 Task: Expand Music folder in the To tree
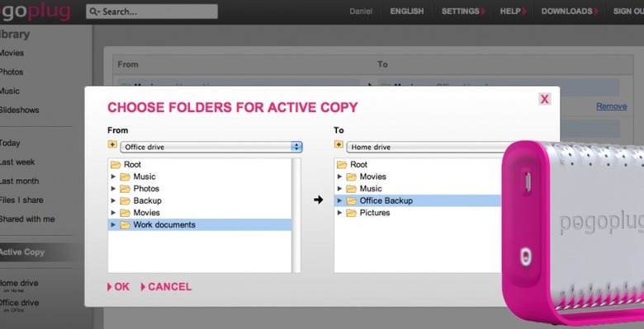(339, 189)
